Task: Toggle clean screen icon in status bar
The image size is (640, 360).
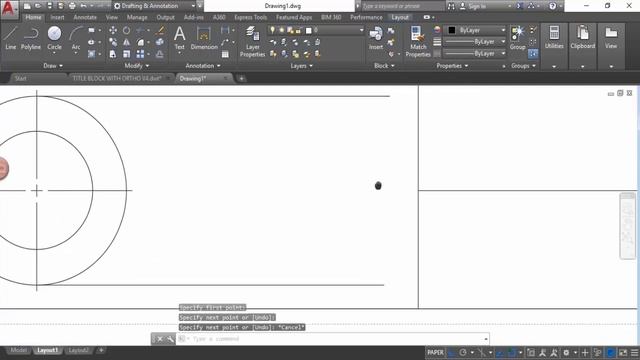Action: click(x=623, y=352)
